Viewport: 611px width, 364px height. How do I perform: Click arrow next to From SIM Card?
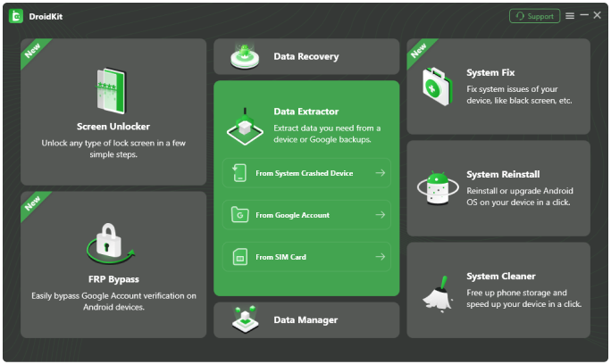(x=381, y=257)
